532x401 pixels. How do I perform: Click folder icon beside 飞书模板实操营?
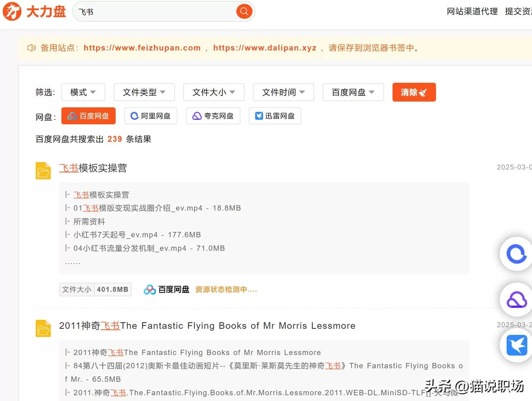(x=43, y=171)
